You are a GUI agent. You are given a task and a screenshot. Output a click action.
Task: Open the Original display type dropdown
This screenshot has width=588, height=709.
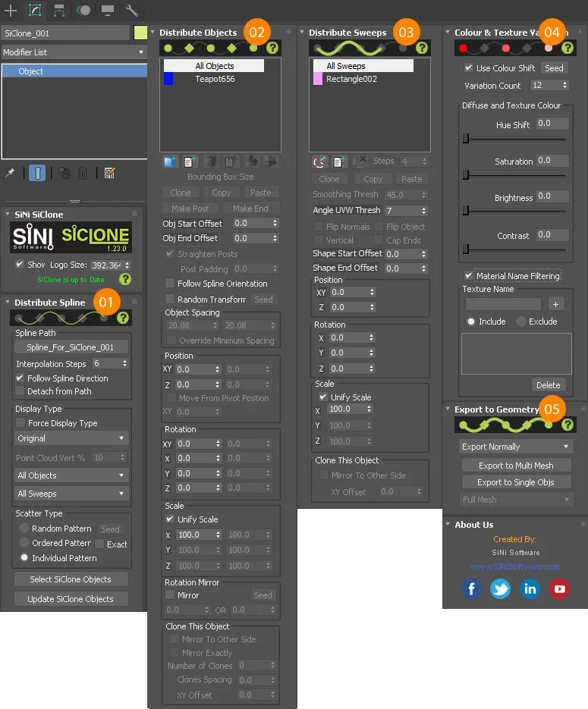71,438
